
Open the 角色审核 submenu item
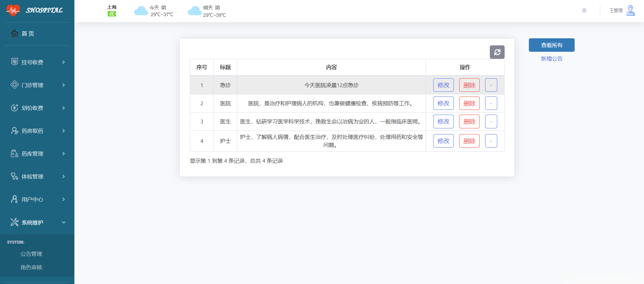click(x=31, y=268)
